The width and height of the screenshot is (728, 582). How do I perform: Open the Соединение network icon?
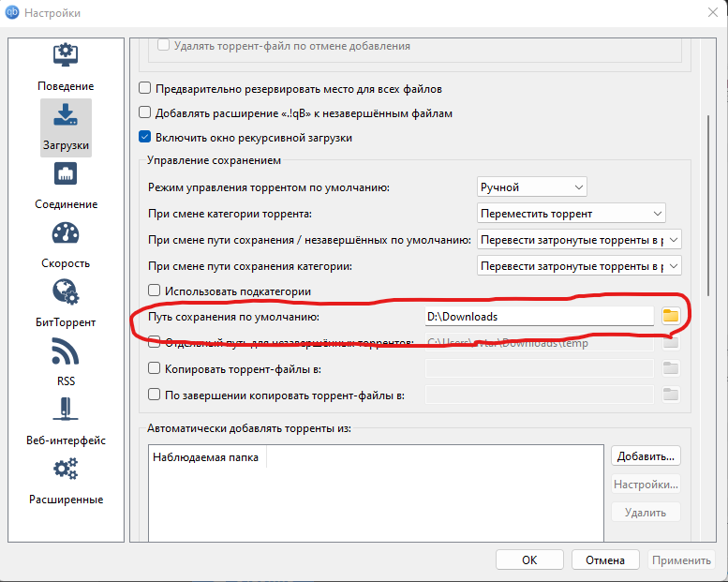66,173
